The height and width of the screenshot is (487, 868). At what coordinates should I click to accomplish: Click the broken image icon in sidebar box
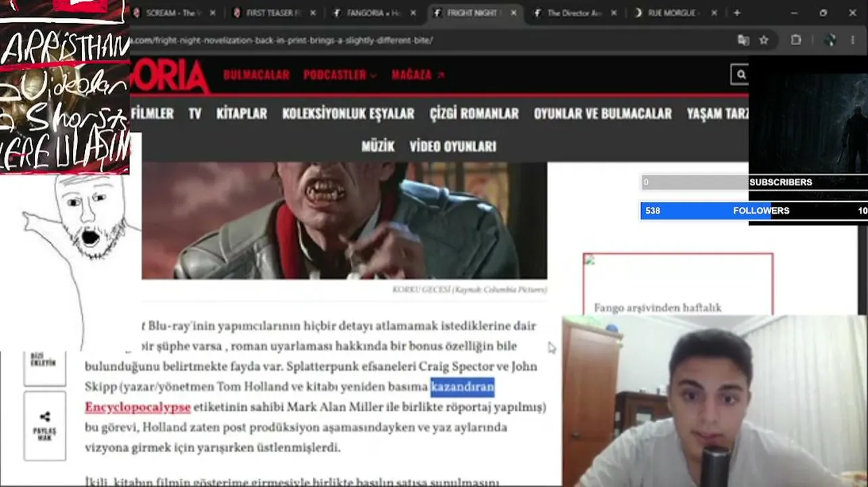589,260
